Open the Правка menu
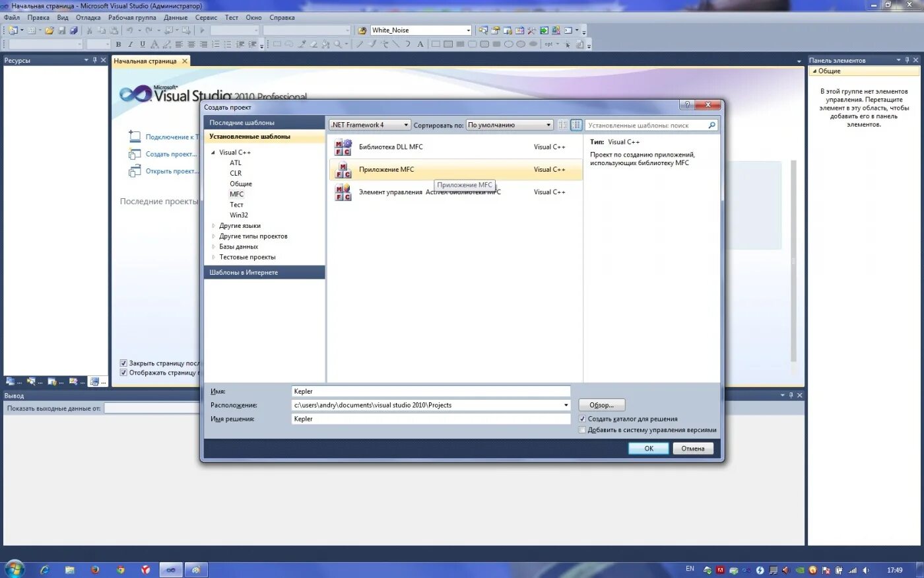The image size is (924, 578). [x=38, y=18]
